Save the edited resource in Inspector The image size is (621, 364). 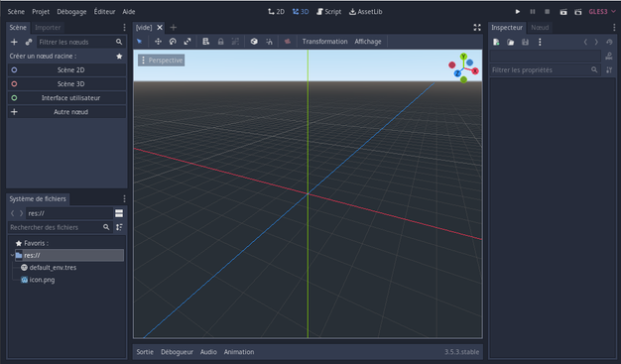point(525,42)
